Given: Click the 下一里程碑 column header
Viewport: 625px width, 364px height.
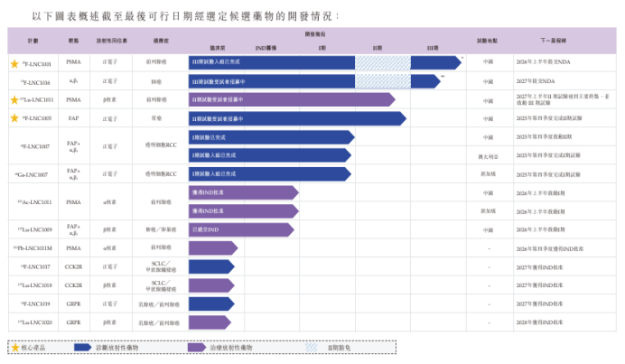Looking at the screenshot, I should click(x=552, y=41).
